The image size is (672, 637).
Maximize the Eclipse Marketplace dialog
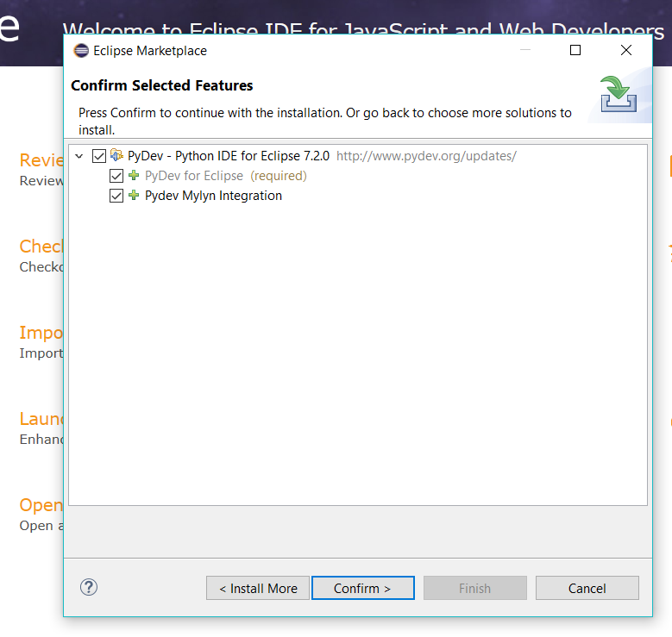575,50
